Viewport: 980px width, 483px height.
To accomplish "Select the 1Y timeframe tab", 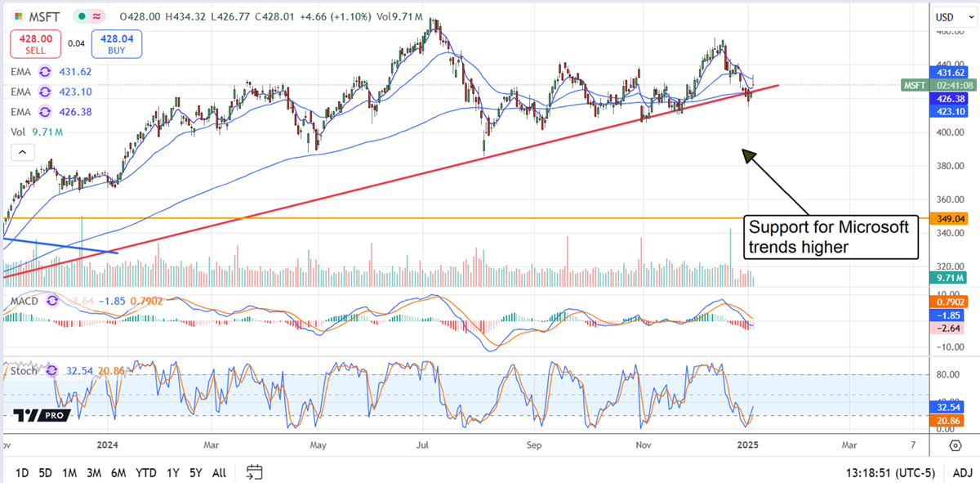I will pyautogui.click(x=171, y=472).
